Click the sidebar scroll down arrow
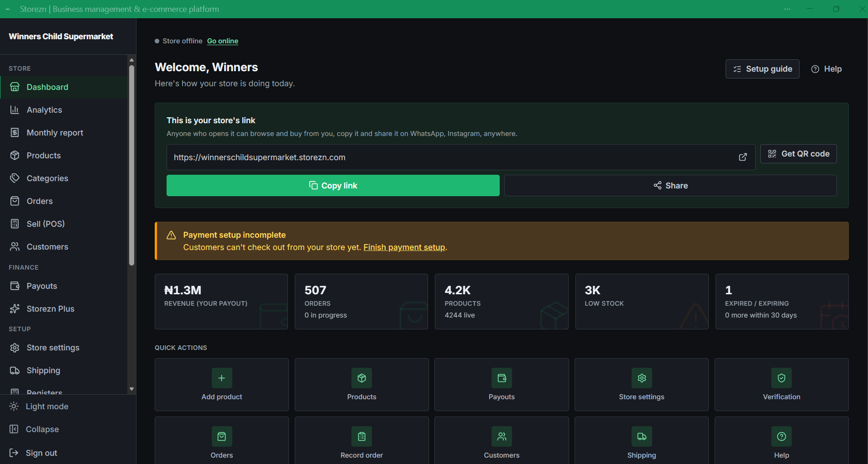 pyautogui.click(x=131, y=389)
